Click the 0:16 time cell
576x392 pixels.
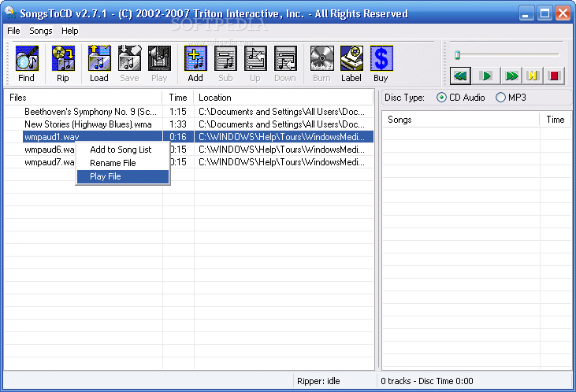(178, 137)
